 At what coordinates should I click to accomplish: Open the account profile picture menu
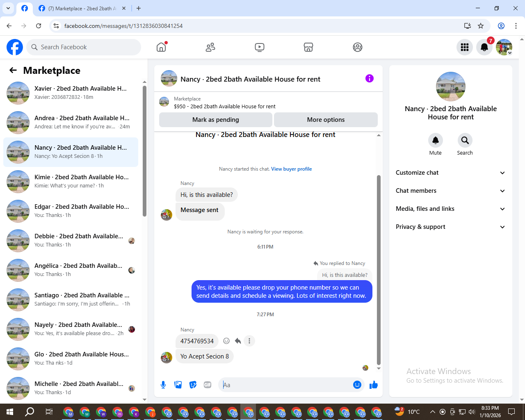[x=504, y=47]
